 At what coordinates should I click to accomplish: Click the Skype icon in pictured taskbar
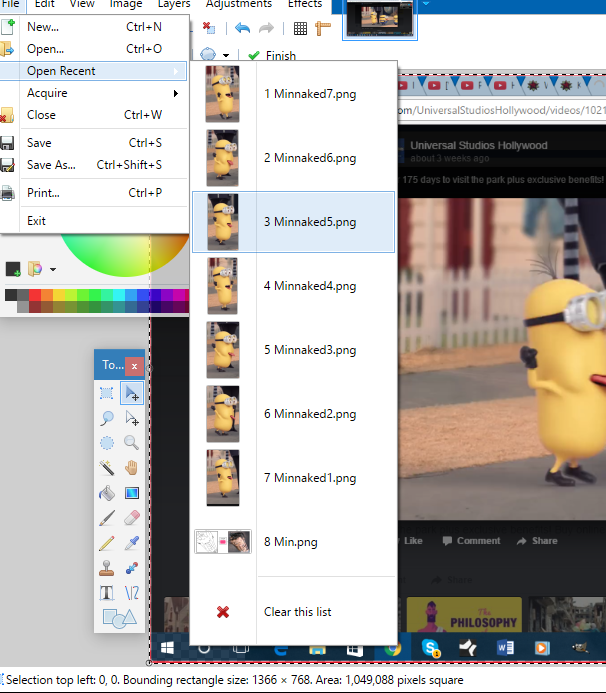pyautogui.click(x=431, y=648)
